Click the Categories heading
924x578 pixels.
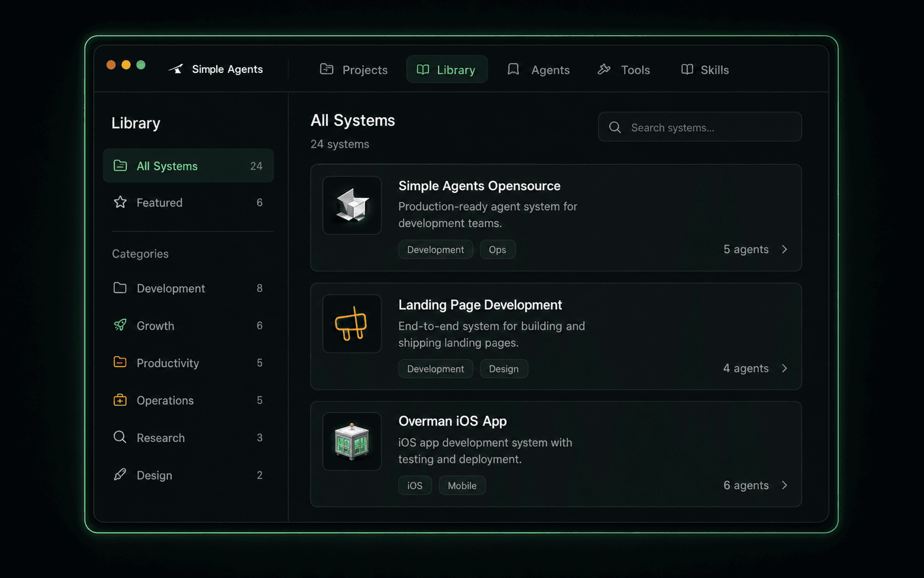140,254
